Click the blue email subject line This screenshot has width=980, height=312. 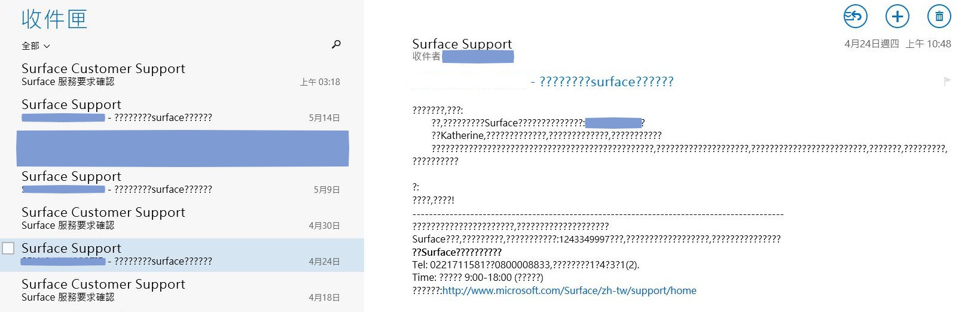click(606, 81)
